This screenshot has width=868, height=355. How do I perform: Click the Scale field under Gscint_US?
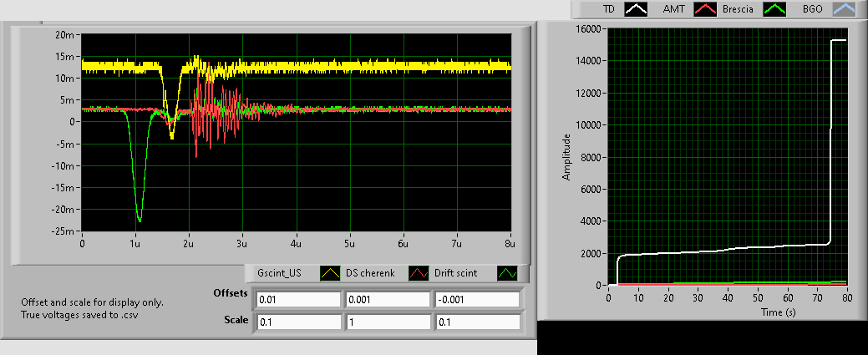(297, 322)
